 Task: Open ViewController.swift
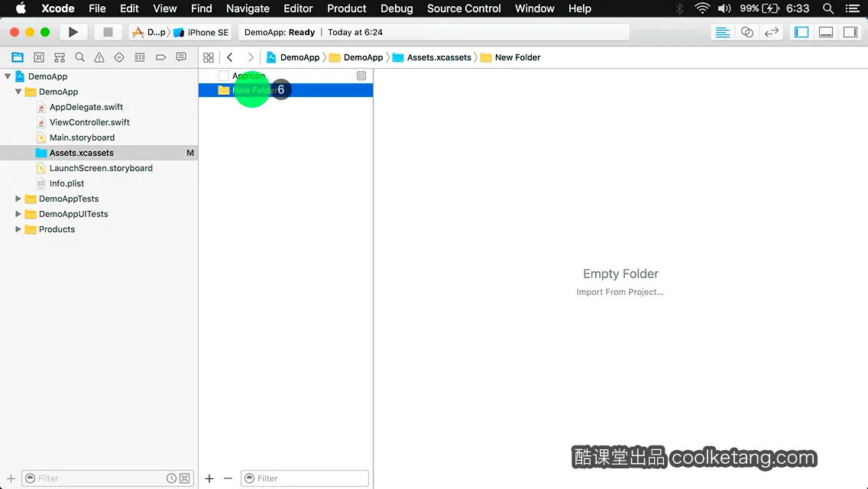(89, 122)
